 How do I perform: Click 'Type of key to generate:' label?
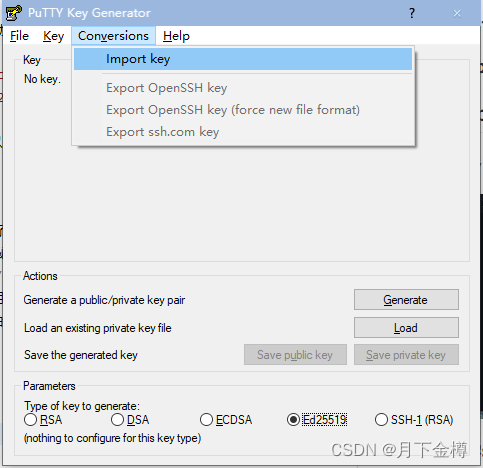pos(82,406)
